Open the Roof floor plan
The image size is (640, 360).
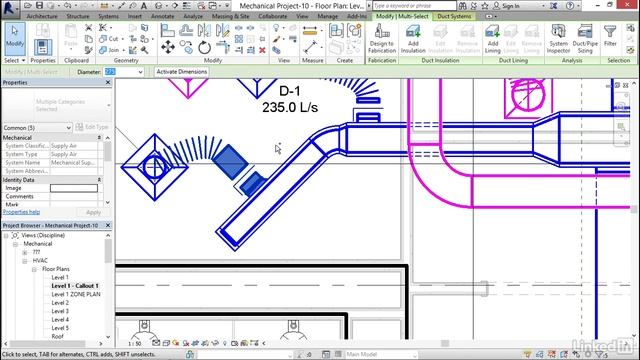click(x=57, y=337)
